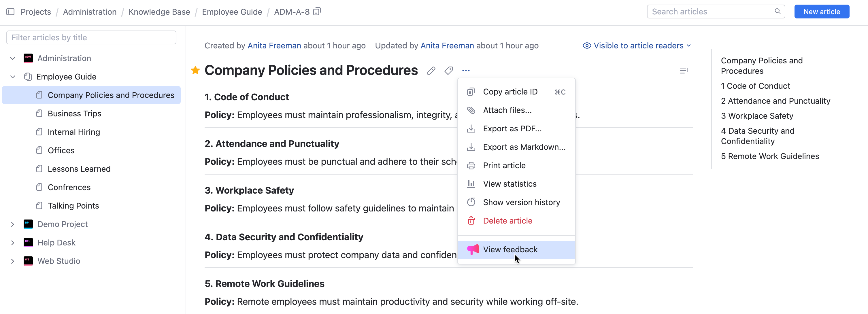
Task: Copy article ID icon next to ADM-A-8
Action: pos(317,12)
